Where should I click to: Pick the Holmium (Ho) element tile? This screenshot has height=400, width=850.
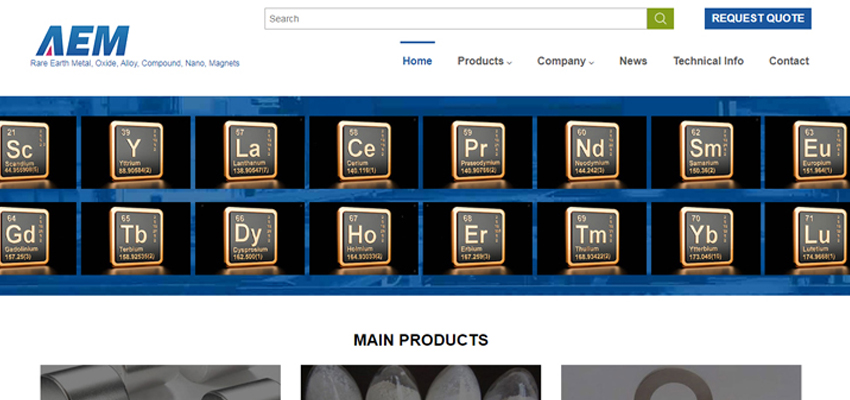(x=355, y=236)
